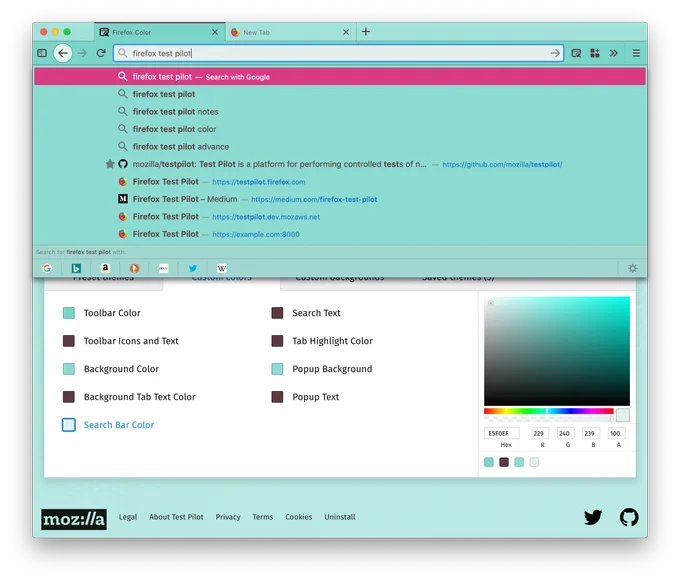Open the About Test Pilot footer link
The image size is (680, 581).
click(176, 517)
